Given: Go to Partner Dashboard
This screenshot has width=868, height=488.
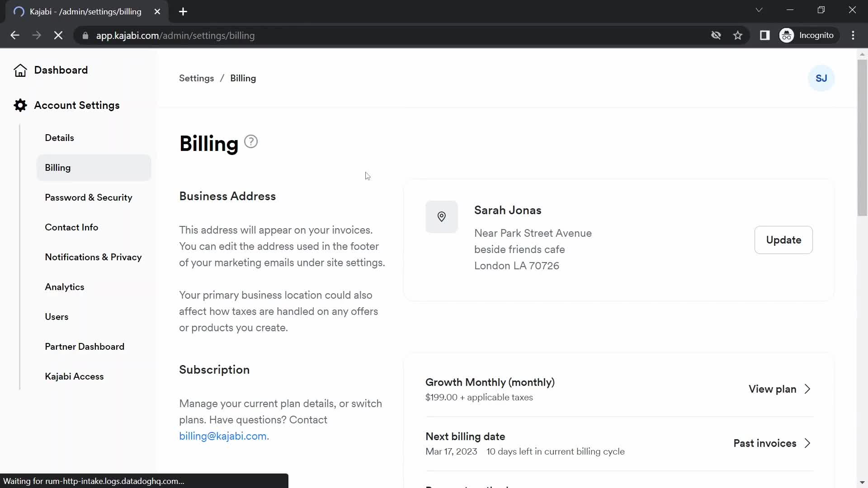Looking at the screenshot, I should (x=85, y=347).
